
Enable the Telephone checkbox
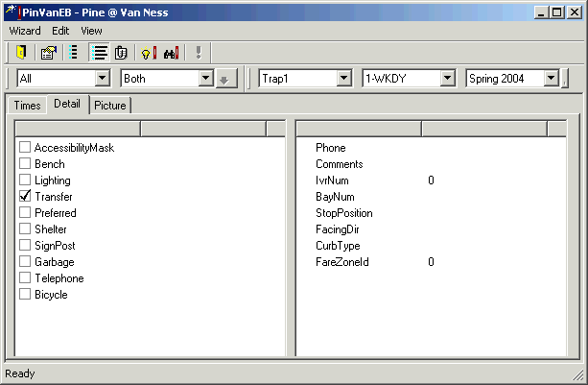[25, 277]
